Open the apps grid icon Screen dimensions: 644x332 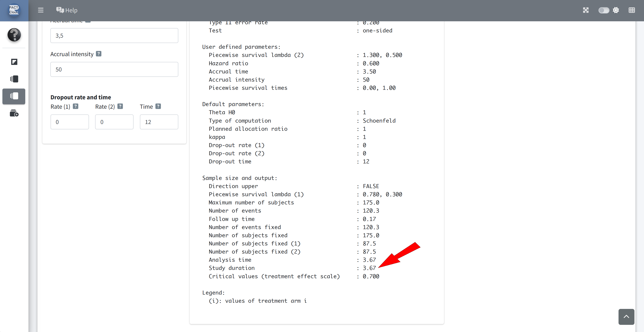[x=632, y=10]
